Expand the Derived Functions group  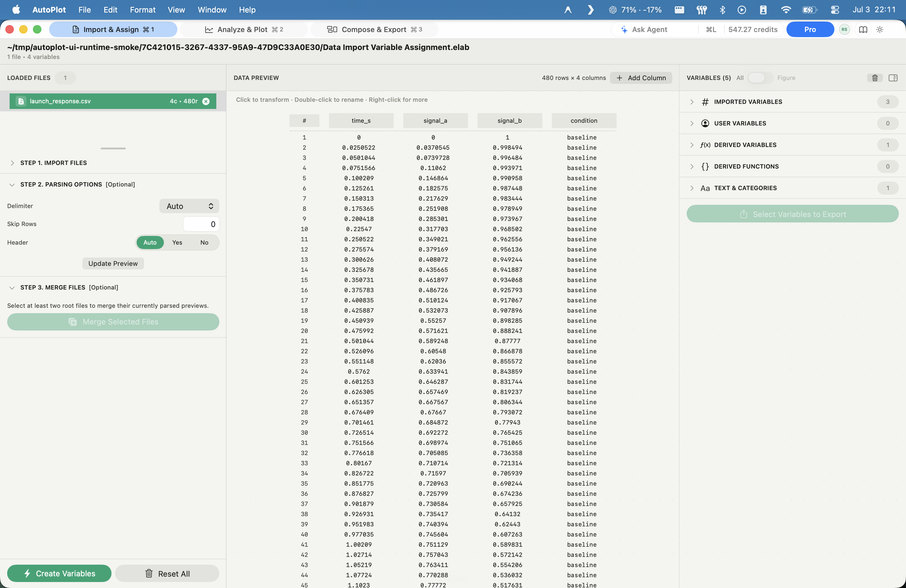692,166
